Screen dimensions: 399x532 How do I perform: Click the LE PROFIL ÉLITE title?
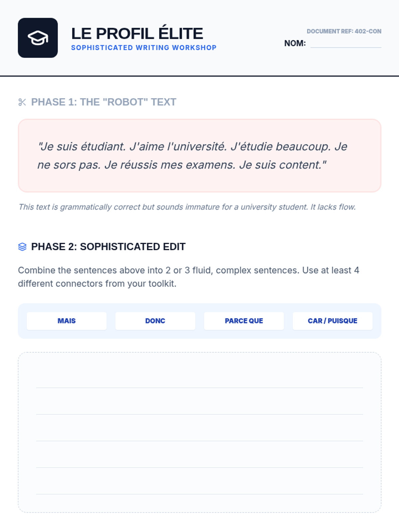click(x=137, y=34)
